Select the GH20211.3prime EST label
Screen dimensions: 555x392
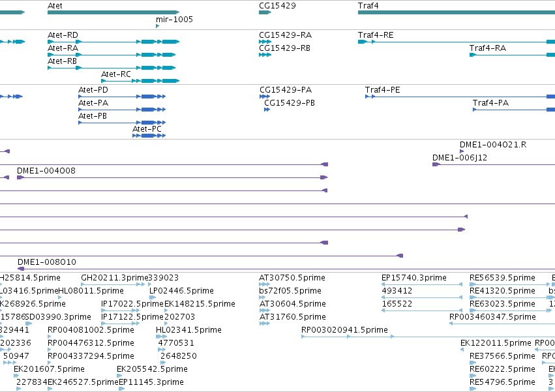[x=114, y=278]
